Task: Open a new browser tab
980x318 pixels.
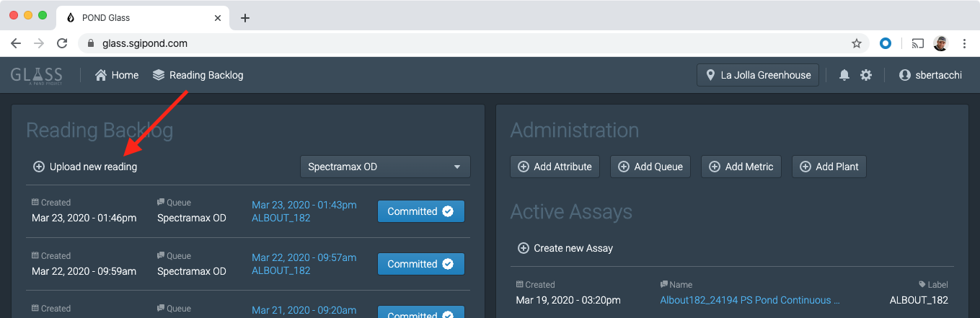Action: pyautogui.click(x=245, y=17)
